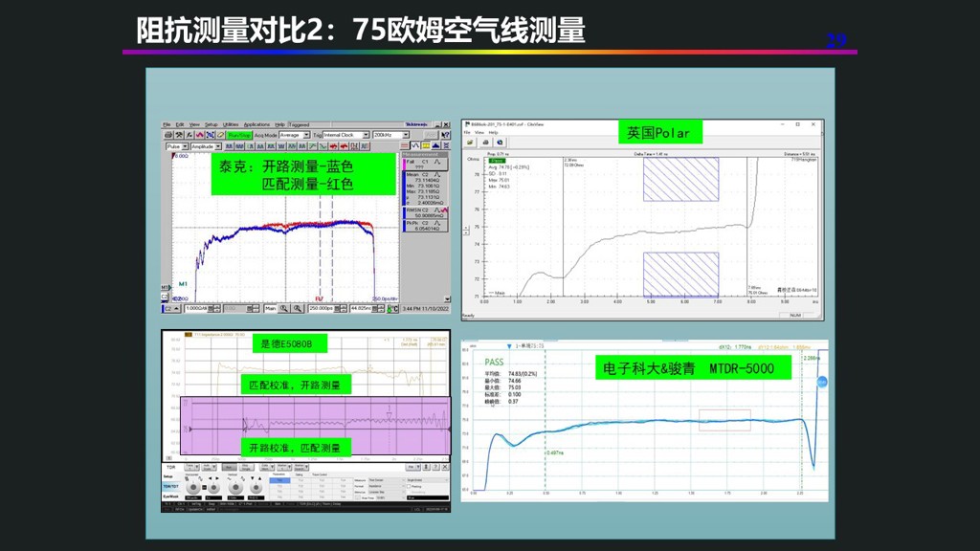Open the Pulse measurement type dropdown
Image resolution: width=980 pixels, height=551 pixels.
pos(177,146)
